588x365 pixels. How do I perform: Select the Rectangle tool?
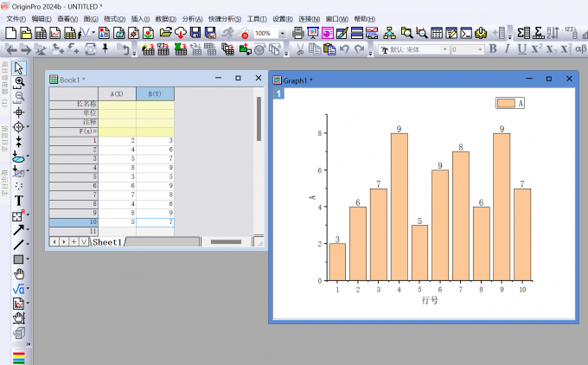[19, 259]
